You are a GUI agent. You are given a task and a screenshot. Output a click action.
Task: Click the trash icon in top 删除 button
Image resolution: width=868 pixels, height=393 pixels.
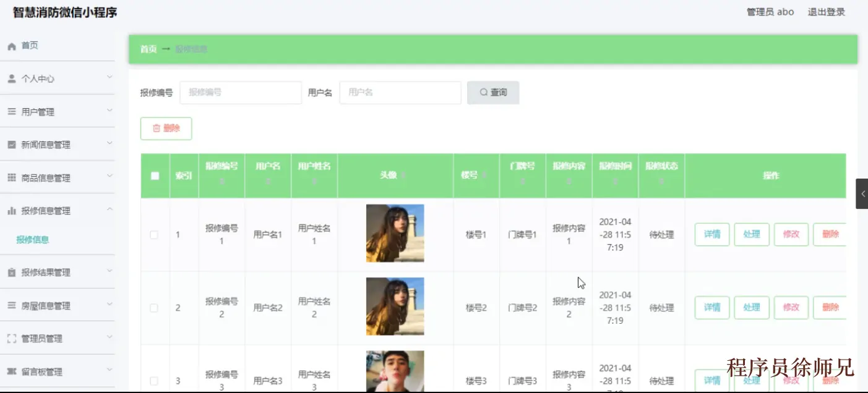point(157,129)
